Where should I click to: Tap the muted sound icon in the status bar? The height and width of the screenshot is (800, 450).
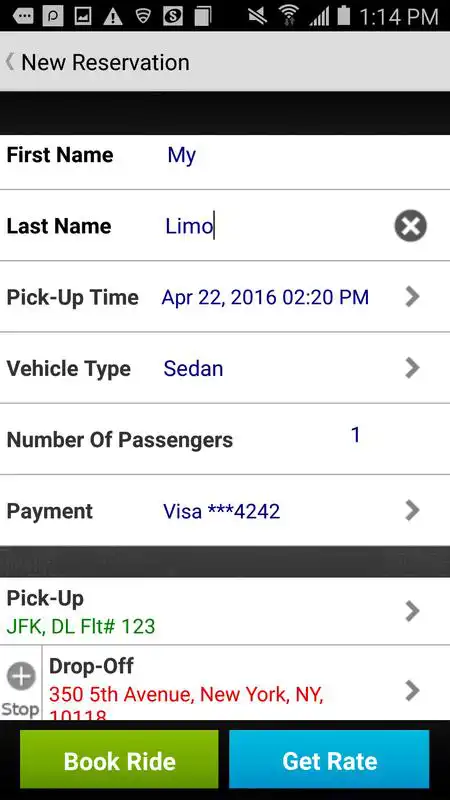tap(258, 16)
